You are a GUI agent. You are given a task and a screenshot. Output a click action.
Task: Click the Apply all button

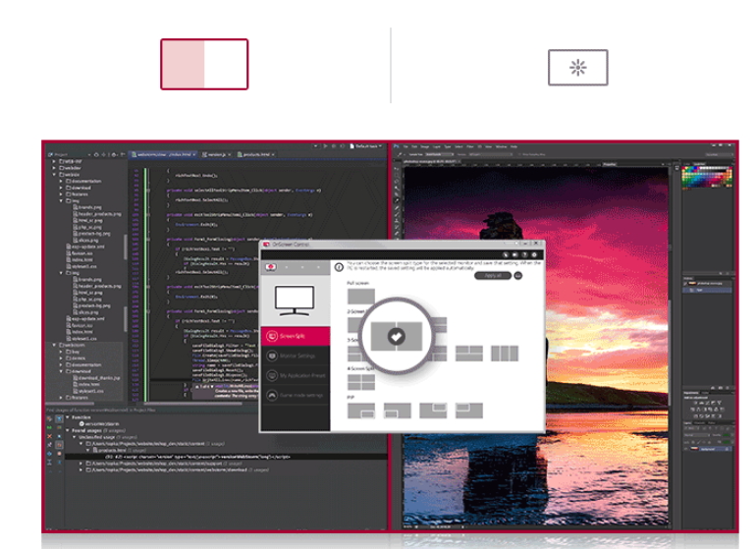[x=492, y=275]
